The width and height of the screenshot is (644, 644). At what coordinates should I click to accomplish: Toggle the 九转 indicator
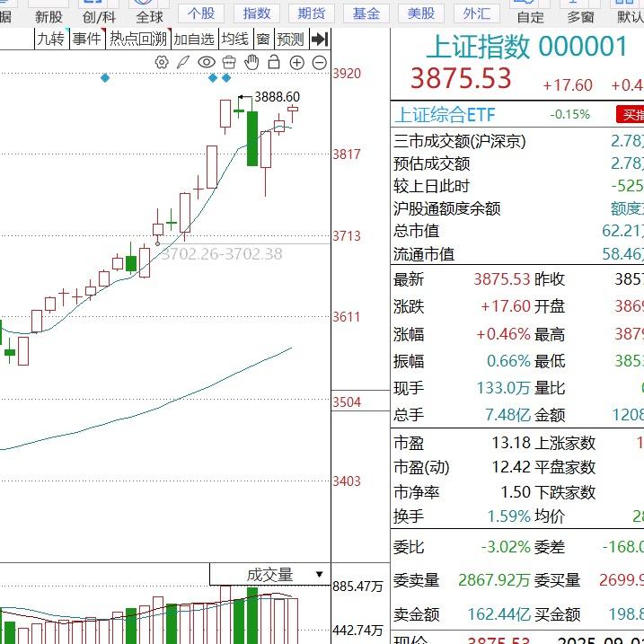click(x=51, y=39)
